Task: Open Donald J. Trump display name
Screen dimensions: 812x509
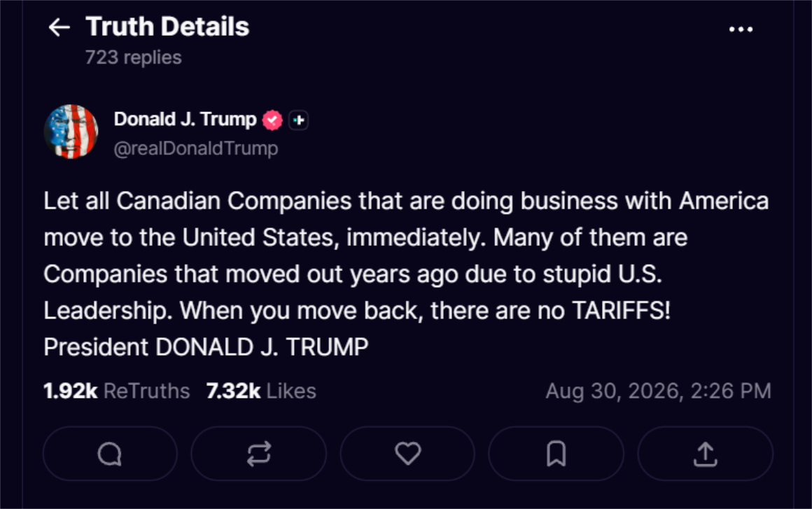Action: tap(185, 119)
